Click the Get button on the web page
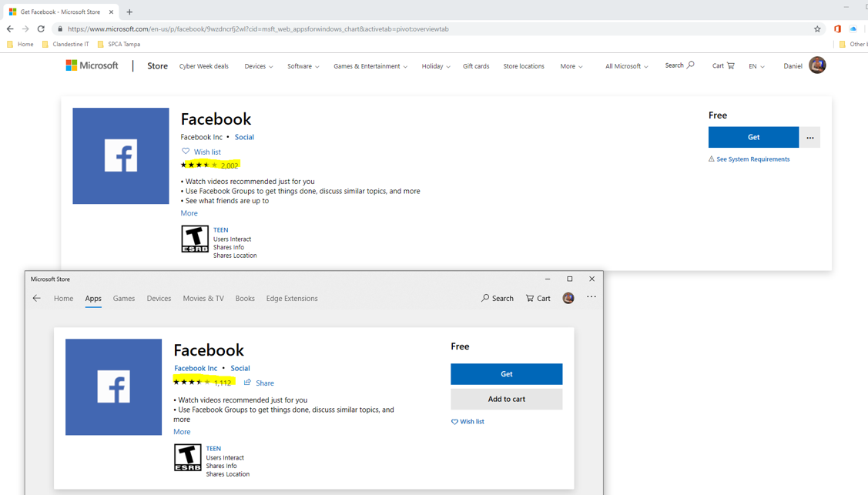The image size is (868, 495). point(753,137)
